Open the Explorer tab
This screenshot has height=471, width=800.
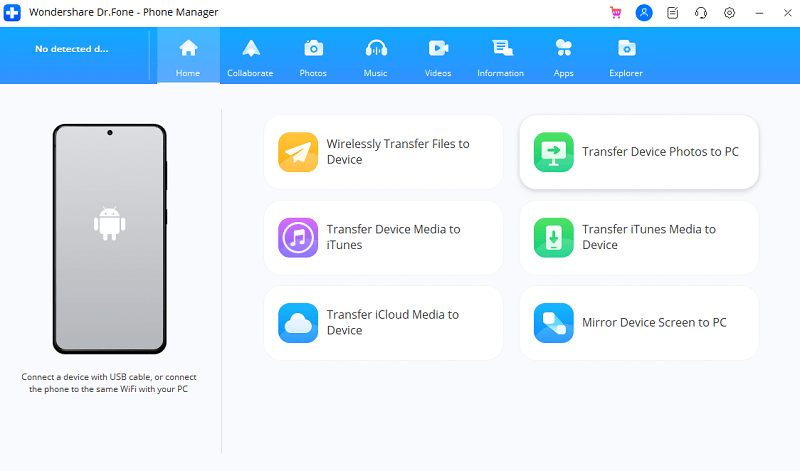point(626,57)
